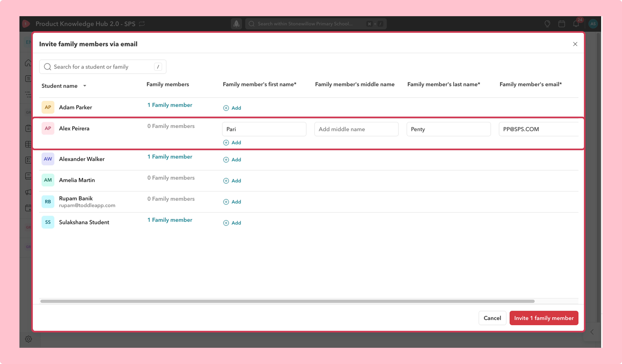
Task: Click Alexander Walker's AW avatar
Action: click(x=48, y=159)
